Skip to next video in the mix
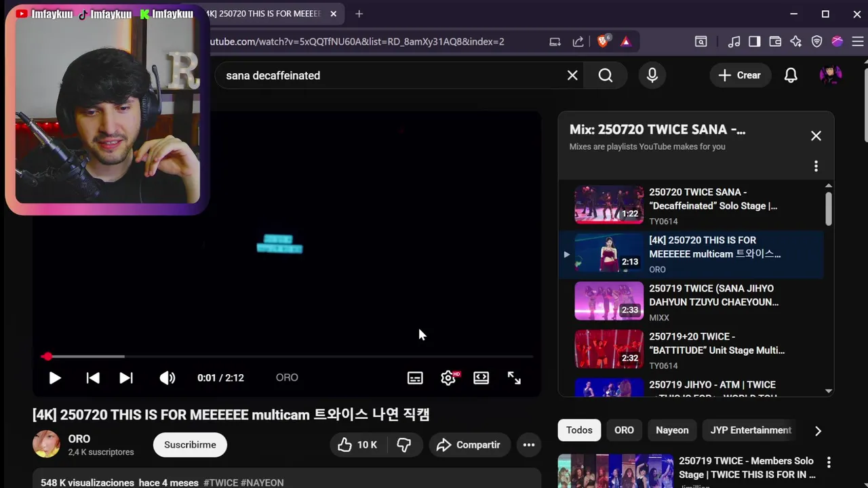868x488 pixels. pos(126,378)
